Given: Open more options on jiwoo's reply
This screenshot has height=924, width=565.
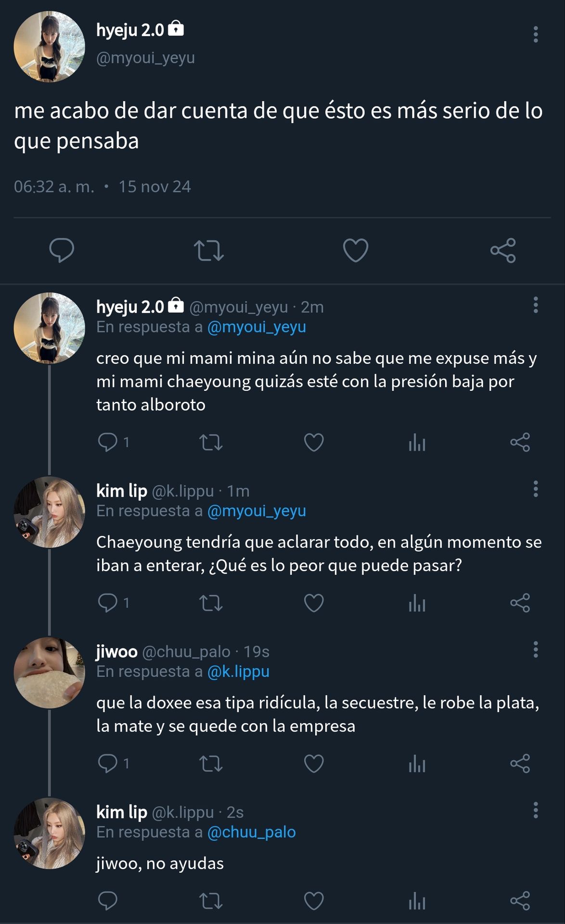Looking at the screenshot, I should click(x=536, y=649).
